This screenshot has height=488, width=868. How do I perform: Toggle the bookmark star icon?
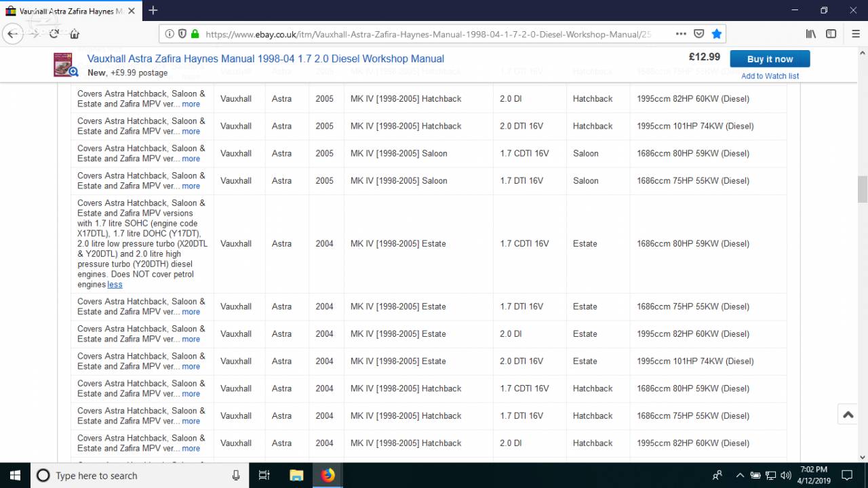pos(717,34)
